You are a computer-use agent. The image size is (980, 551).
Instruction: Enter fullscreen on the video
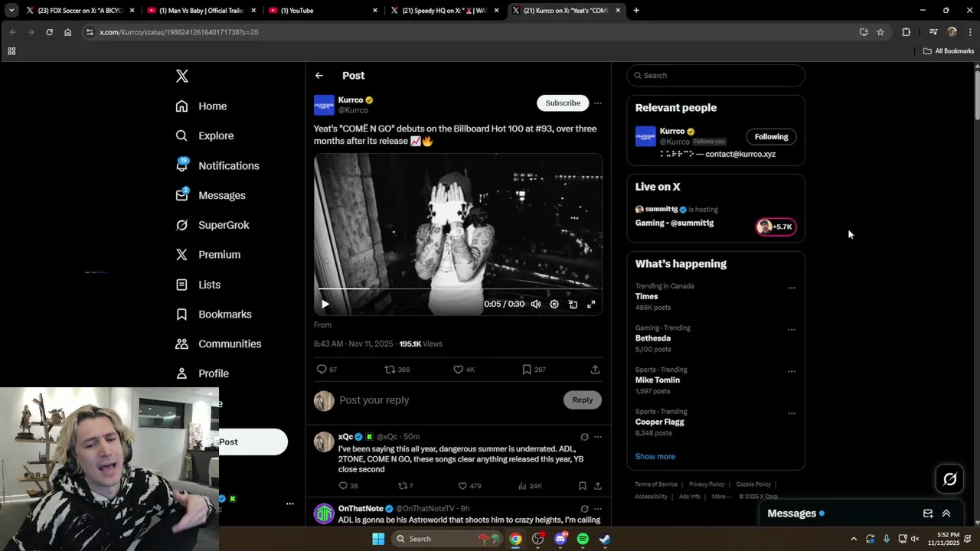coord(591,304)
